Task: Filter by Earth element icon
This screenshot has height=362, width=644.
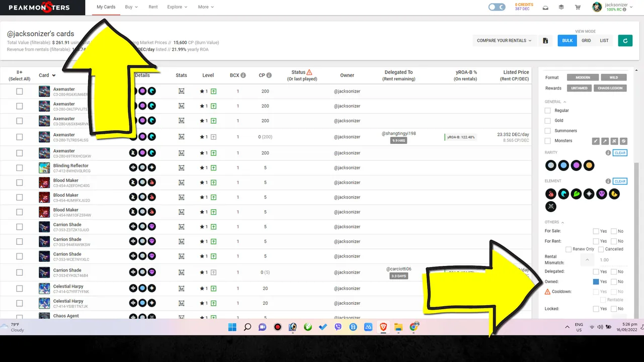Action: pyautogui.click(x=576, y=194)
